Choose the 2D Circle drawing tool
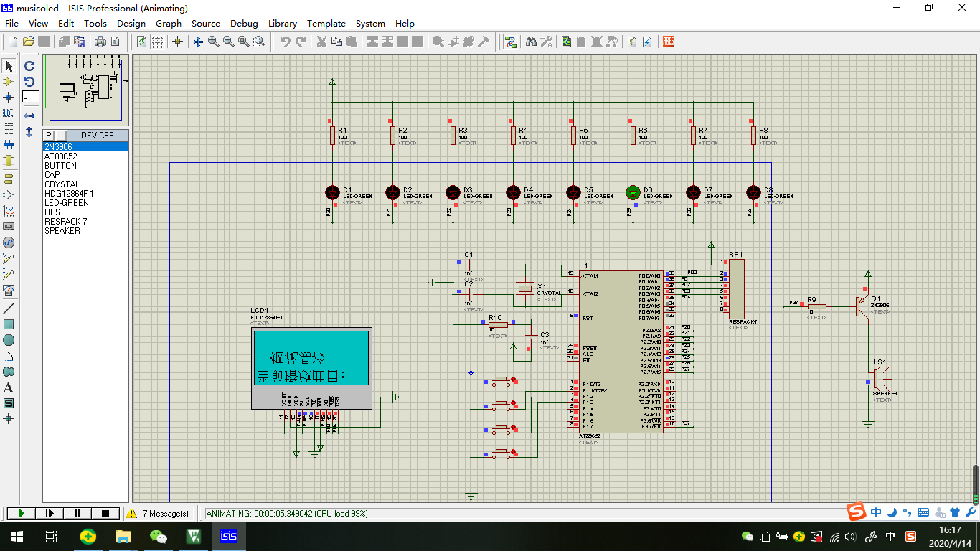 9,340
